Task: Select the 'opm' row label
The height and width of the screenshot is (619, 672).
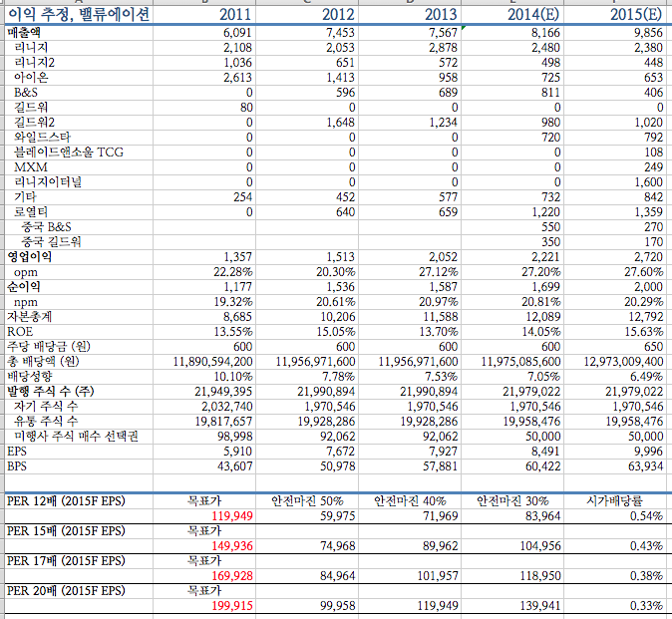Action: pos(25,273)
